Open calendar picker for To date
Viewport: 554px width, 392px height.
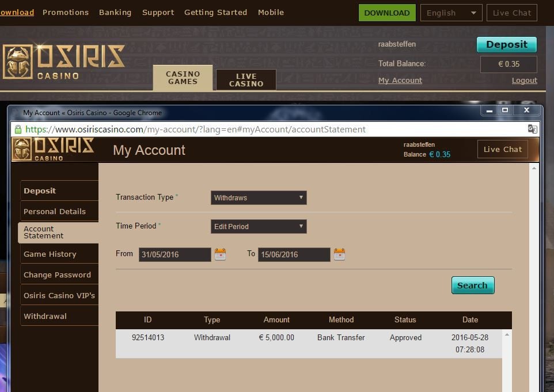point(339,254)
